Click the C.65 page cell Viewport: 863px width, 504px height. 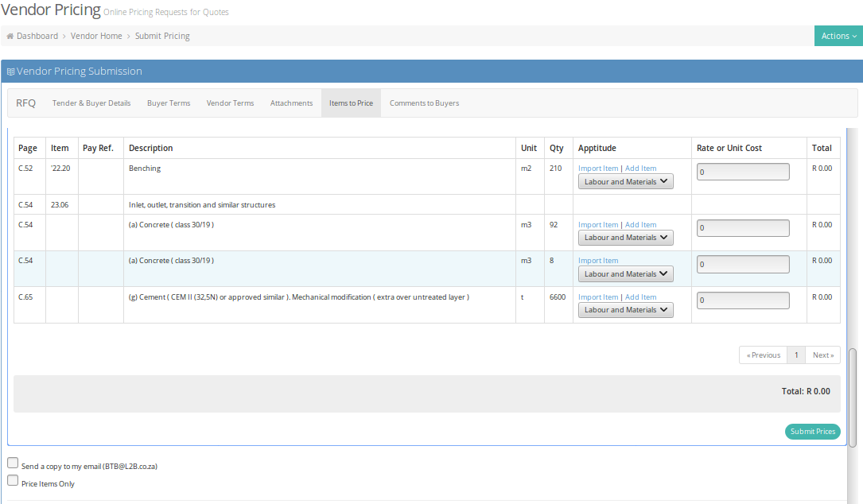[x=29, y=304]
